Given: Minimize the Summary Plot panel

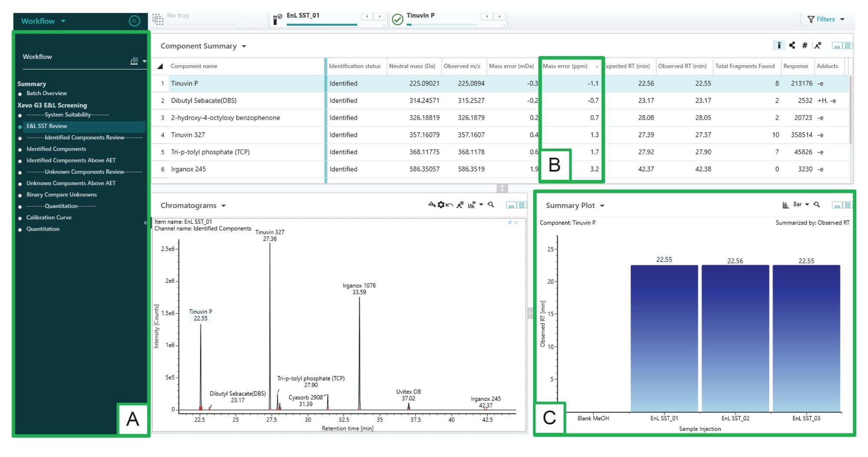Looking at the screenshot, I should [837, 205].
